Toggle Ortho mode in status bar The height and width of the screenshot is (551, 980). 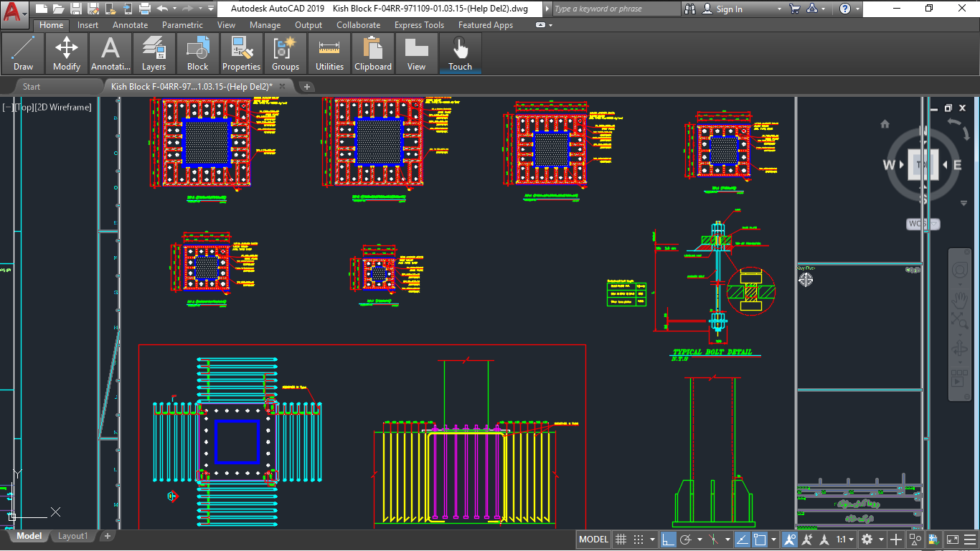point(668,540)
